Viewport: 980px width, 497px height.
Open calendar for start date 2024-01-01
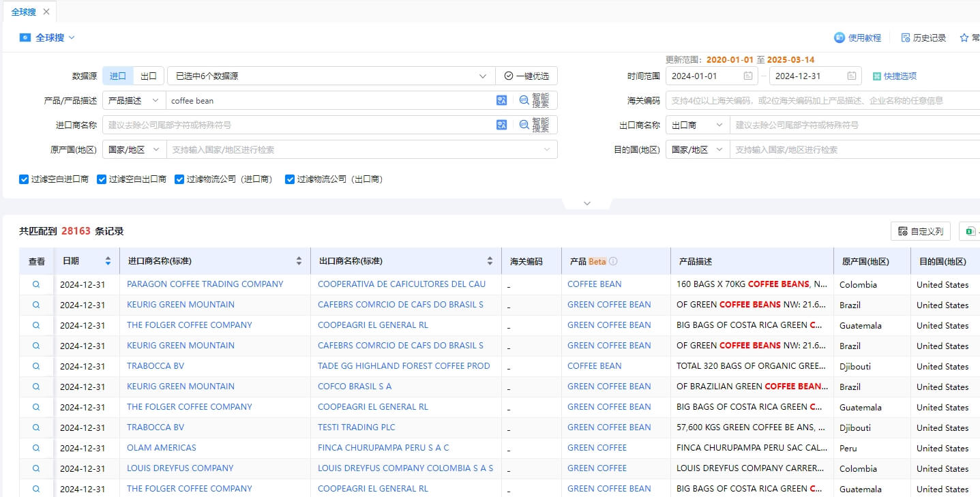coord(748,76)
